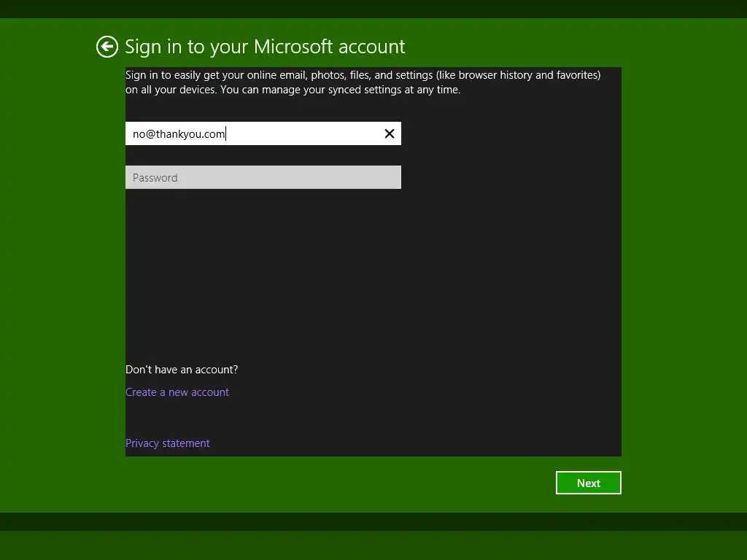This screenshot has width=747, height=560.
Task: Go back using the circled arrow icon
Action: click(x=107, y=47)
